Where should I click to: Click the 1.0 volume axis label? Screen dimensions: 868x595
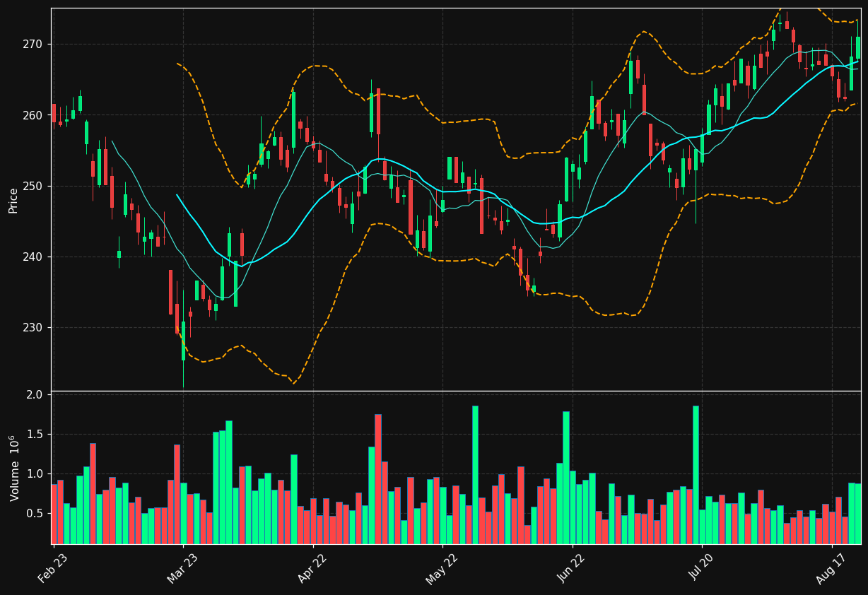[x=35, y=473]
